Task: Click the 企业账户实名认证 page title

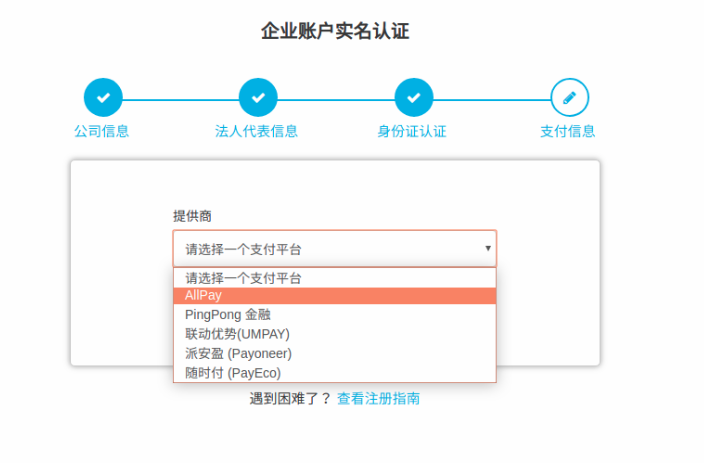Action: pyautogui.click(x=335, y=31)
